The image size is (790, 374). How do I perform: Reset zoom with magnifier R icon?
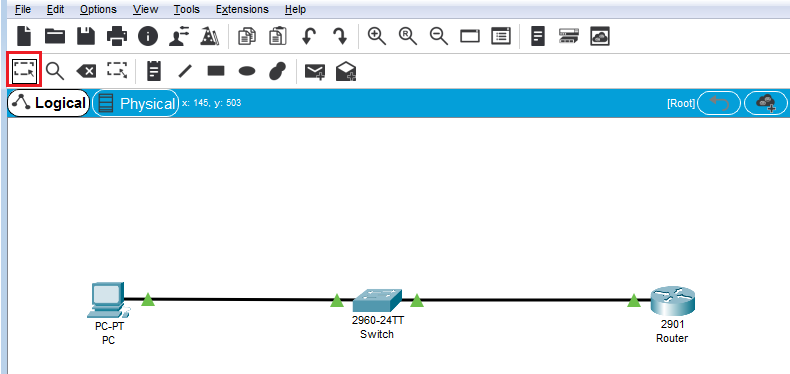pyautogui.click(x=408, y=36)
